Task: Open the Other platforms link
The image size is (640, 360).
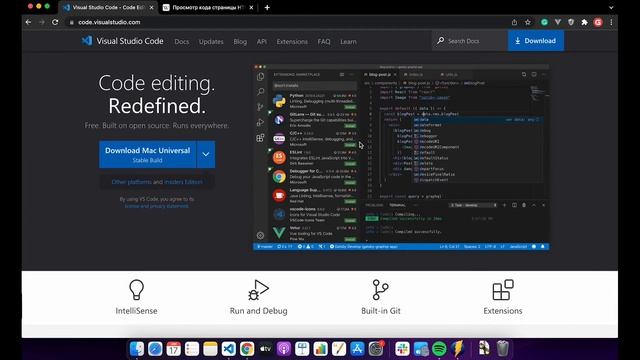Action: click(x=131, y=182)
